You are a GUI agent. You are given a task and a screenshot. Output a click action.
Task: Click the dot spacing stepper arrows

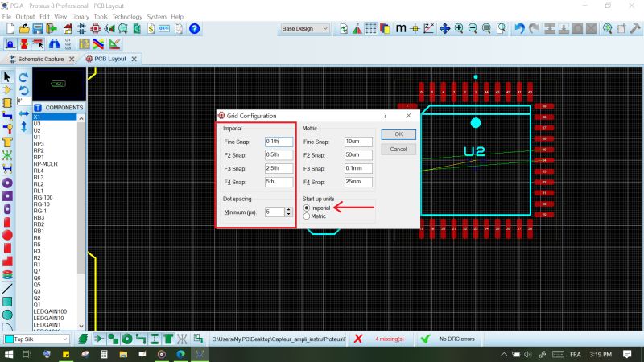pyautogui.click(x=288, y=212)
